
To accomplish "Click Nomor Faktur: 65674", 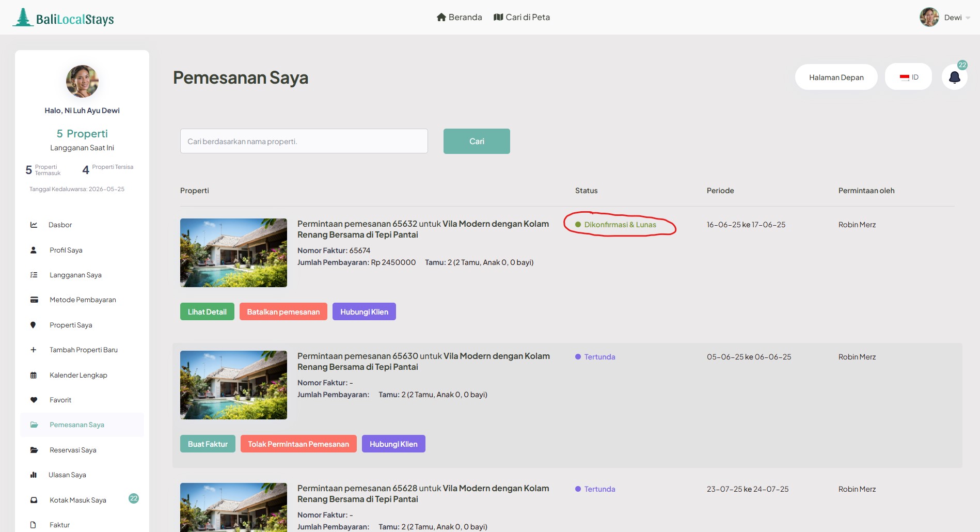I will (x=334, y=251).
